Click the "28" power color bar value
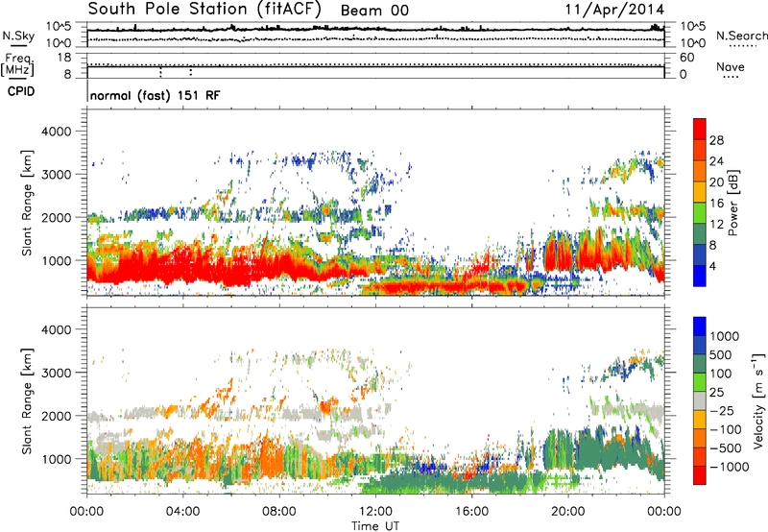768x532 pixels. (716, 140)
